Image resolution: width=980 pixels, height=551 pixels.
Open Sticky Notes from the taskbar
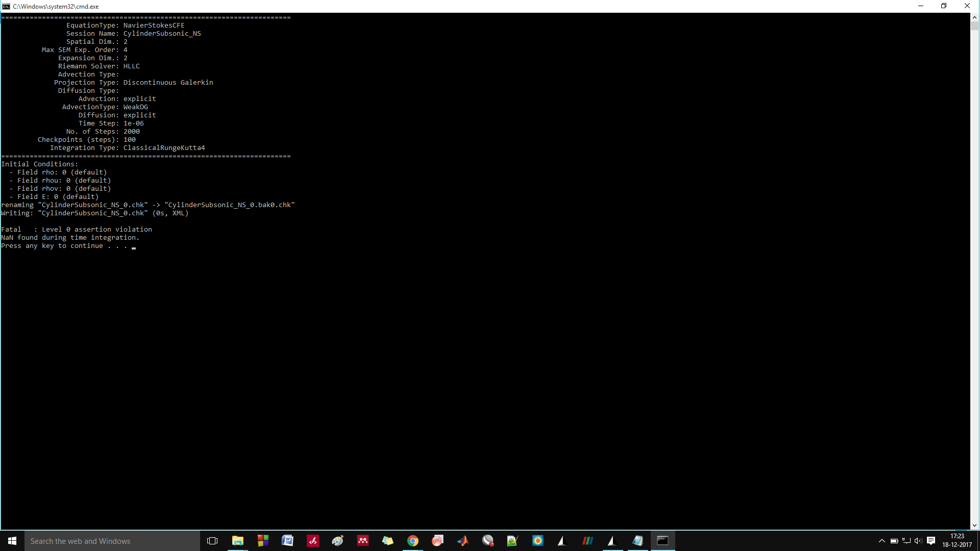tap(388, 541)
